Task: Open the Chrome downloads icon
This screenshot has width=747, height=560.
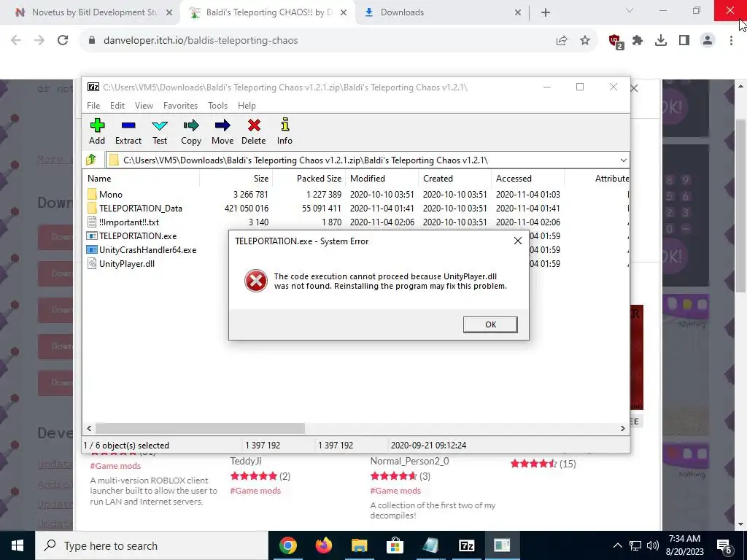Action: (x=661, y=41)
